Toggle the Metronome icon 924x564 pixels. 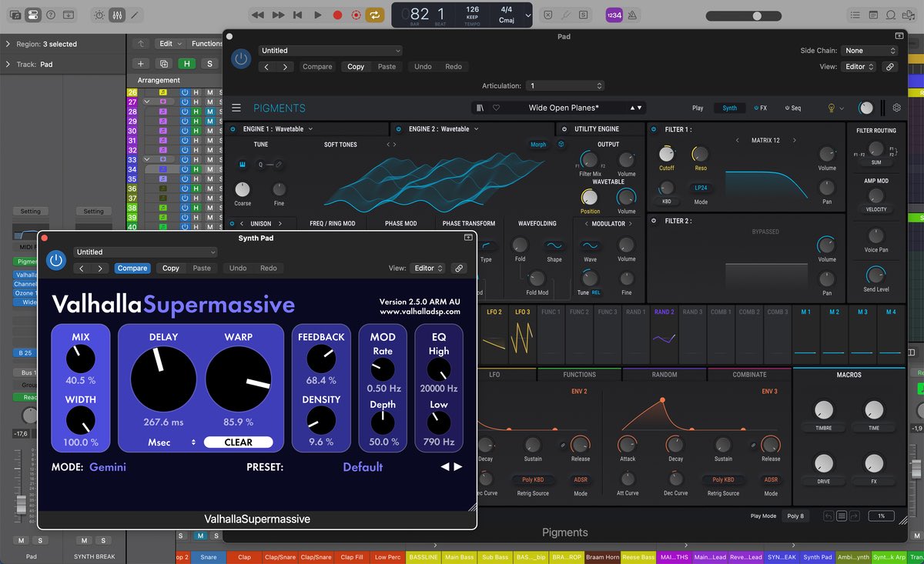point(633,15)
